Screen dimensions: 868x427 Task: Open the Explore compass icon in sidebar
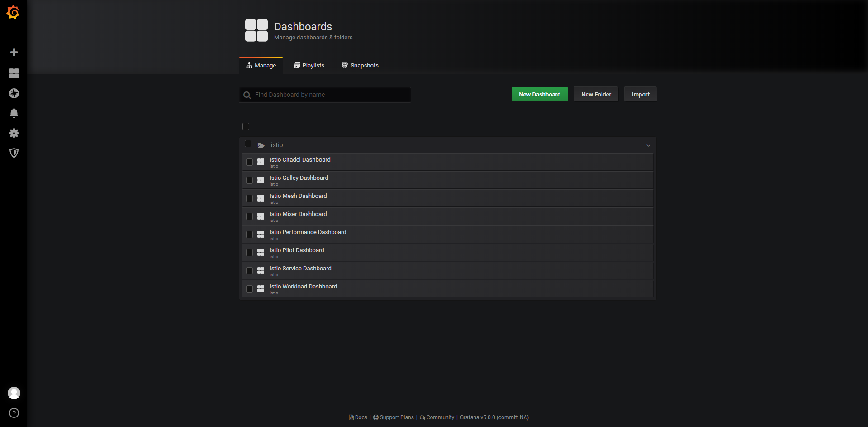click(14, 93)
